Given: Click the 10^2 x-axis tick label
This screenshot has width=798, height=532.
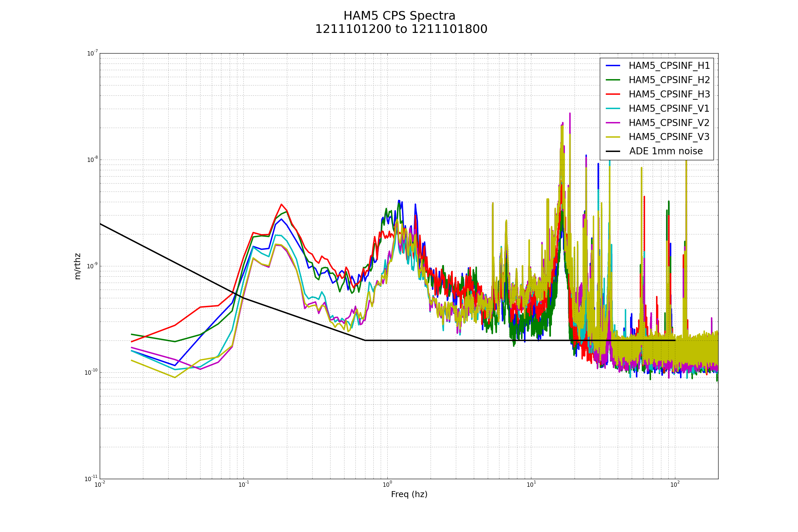Looking at the screenshot, I should 675,484.
